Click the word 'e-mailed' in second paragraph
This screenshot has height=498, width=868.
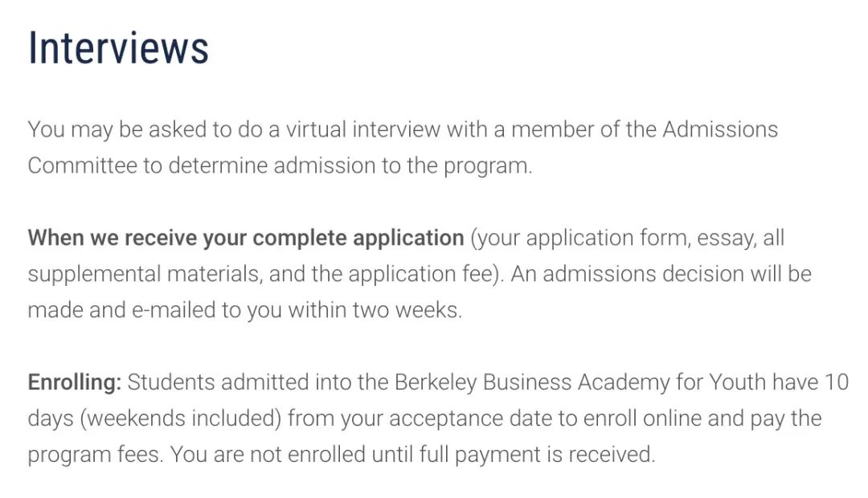coord(174,310)
